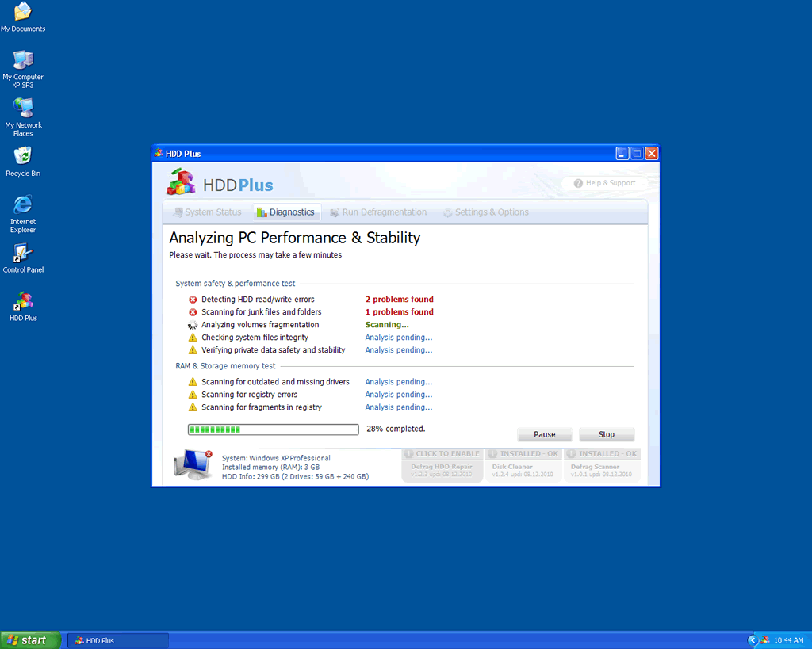812x649 pixels.
Task: Open My Documents folder icon
Action: [23, 13]
